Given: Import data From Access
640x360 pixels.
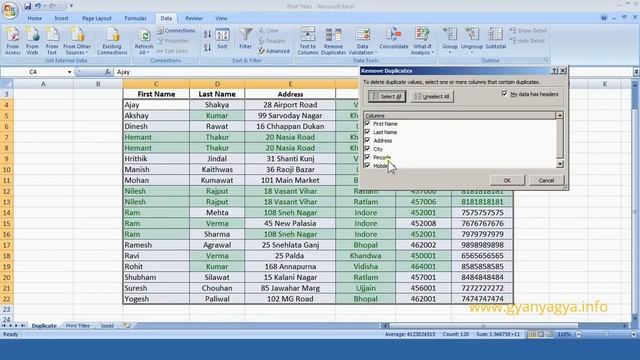Looking at the screenshot, I should coord(13,41).
